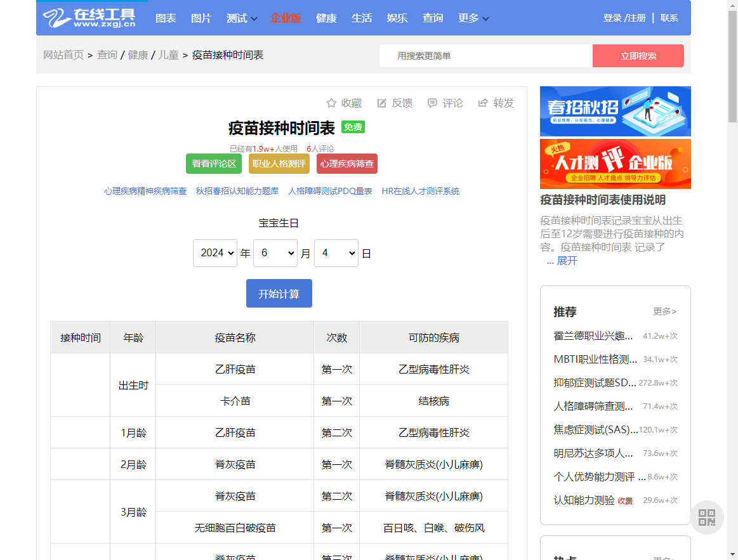This screenshot has width=738, height=560.
Task: Click the 转发 share icon
Action: [x=483, y=103]
